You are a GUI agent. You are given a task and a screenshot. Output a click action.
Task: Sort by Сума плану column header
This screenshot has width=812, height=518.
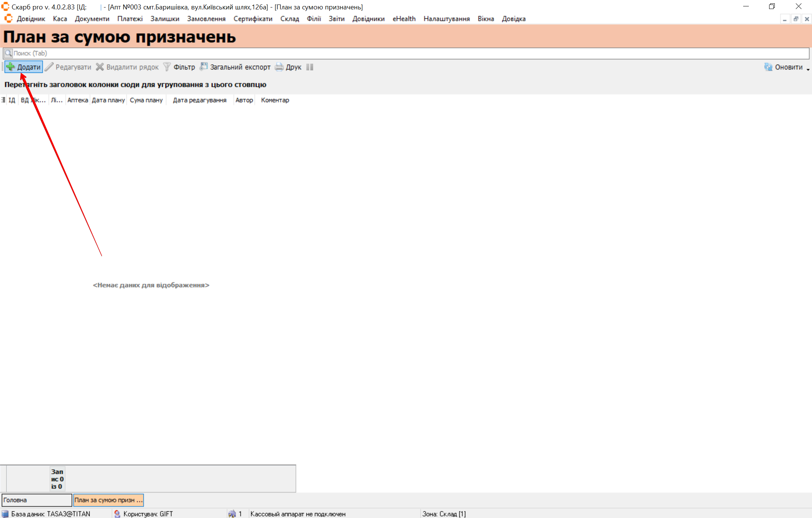[146, 100]
